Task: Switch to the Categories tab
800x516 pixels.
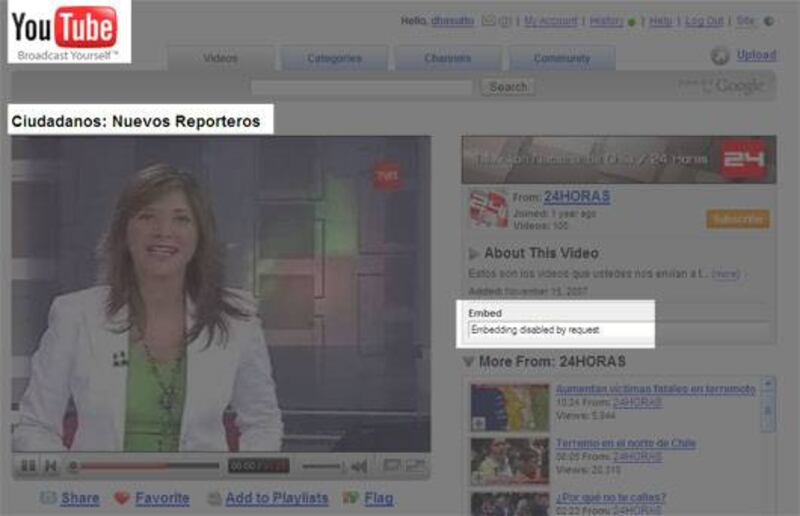Action: (334, 58)
